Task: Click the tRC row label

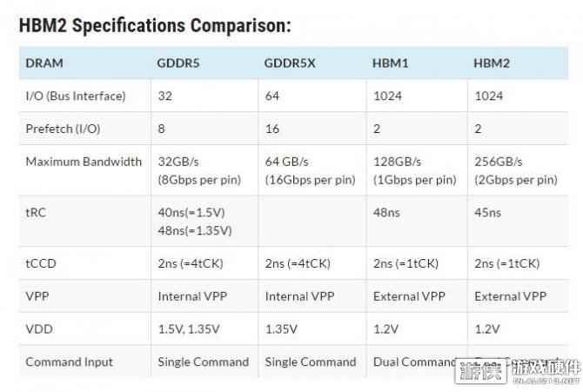Action: 36,213
